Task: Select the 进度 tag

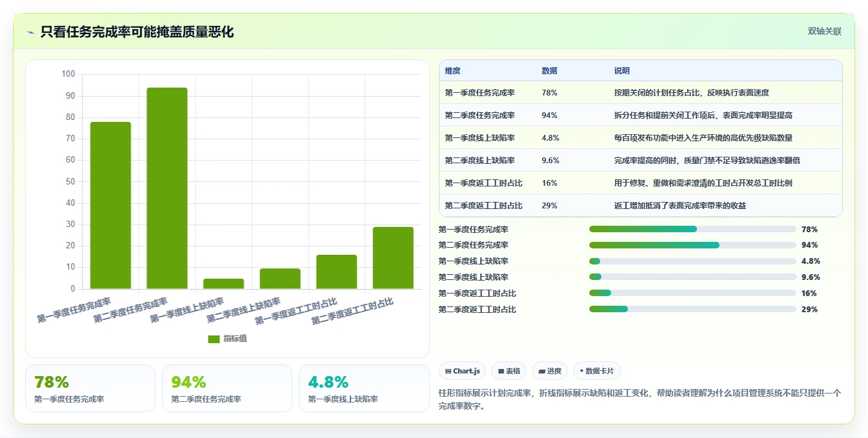Action: click(x=550, y=371)
